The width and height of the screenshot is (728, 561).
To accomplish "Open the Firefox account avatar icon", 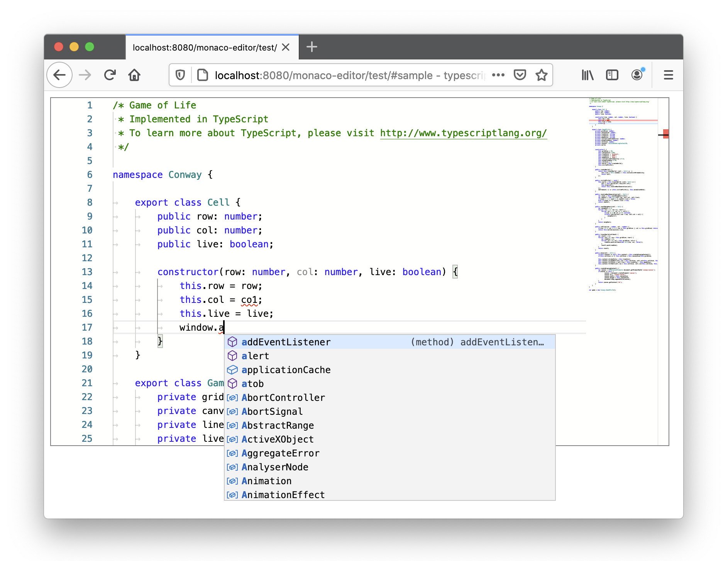I will click(637, 75).
